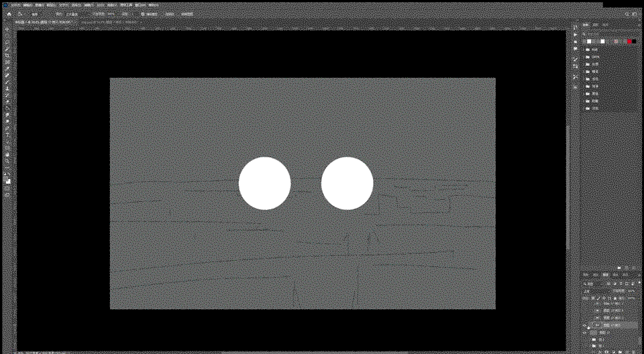Expand the 蜡笔 swatch group

click(x=584, y=72)
